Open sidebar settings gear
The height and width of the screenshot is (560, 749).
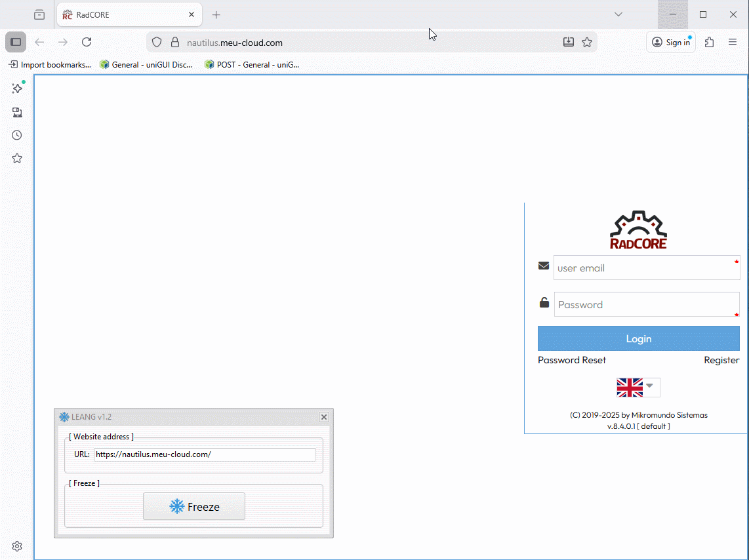(x=17, y=546)
